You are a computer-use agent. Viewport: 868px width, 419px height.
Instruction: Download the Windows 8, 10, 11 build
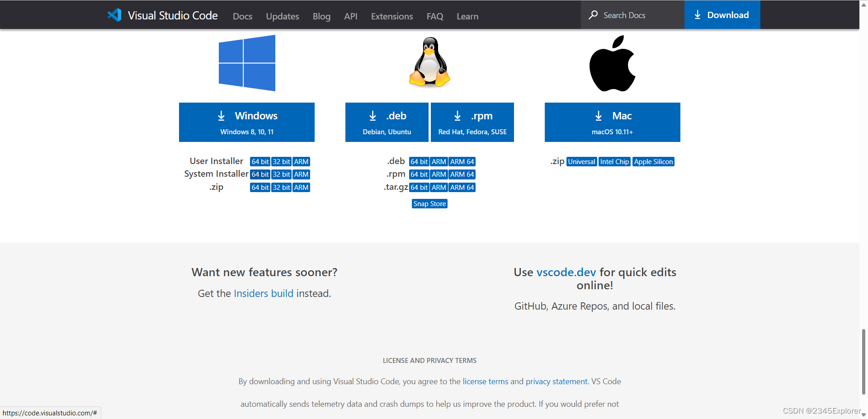pyautogui.click(x=247, y=122)
